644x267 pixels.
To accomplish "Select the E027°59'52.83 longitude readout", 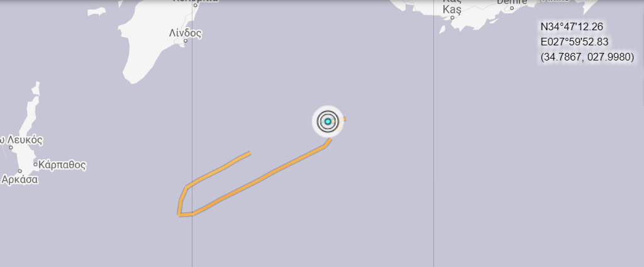I will [575, 42].
